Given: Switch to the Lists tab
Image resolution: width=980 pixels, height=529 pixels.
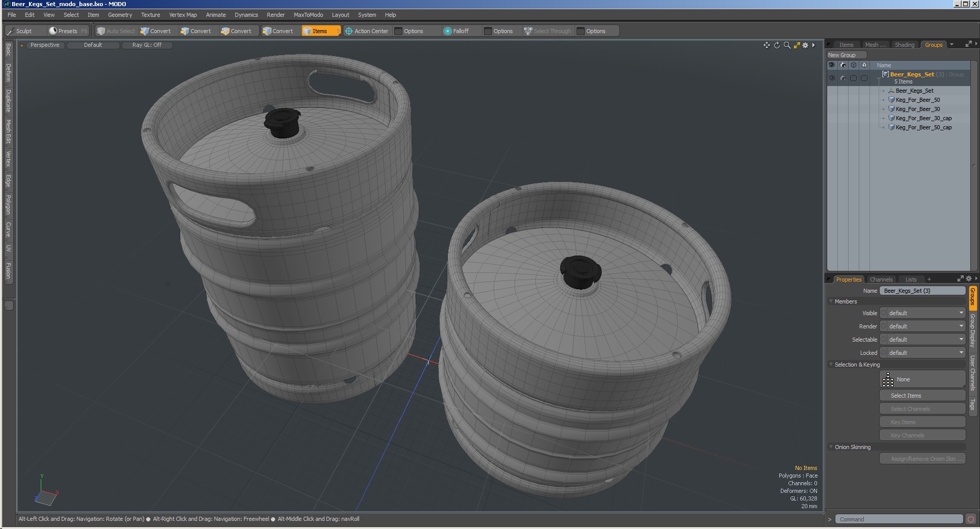Looking at the screenshot, I should point(911,280).
